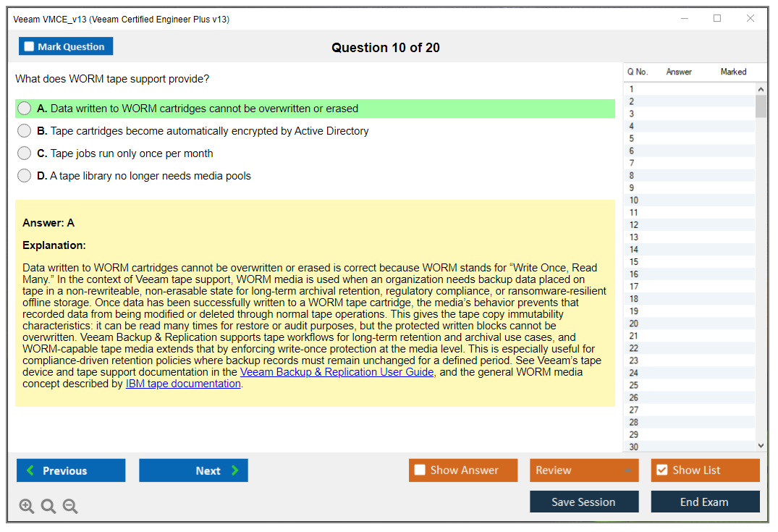
Task: Open the Review dropdown menu
Action: point(584,470)
